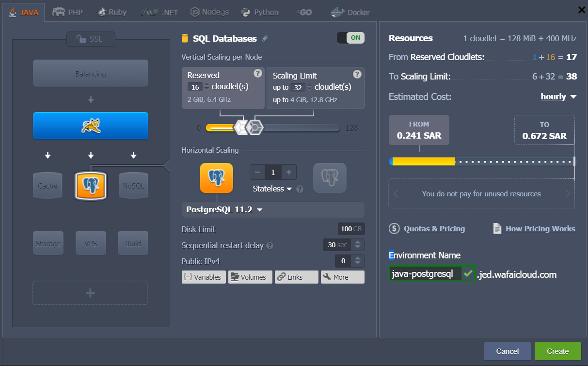Image resolution: width=588 pixels, height=366 pixels.
Task: Click the Environment Name input field
Action: coord(425,274)
